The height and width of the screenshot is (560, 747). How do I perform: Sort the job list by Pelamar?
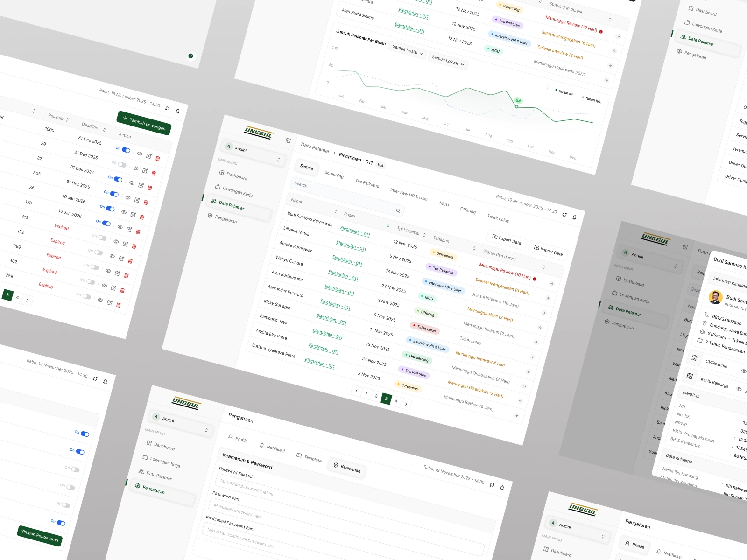click(67, 120)
